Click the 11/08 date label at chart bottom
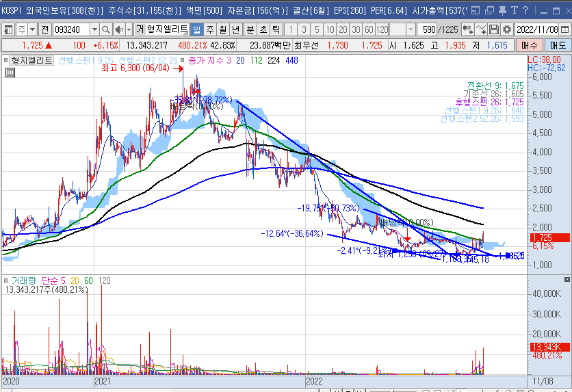Screen dimensions: 572x392 pos(543,382)
